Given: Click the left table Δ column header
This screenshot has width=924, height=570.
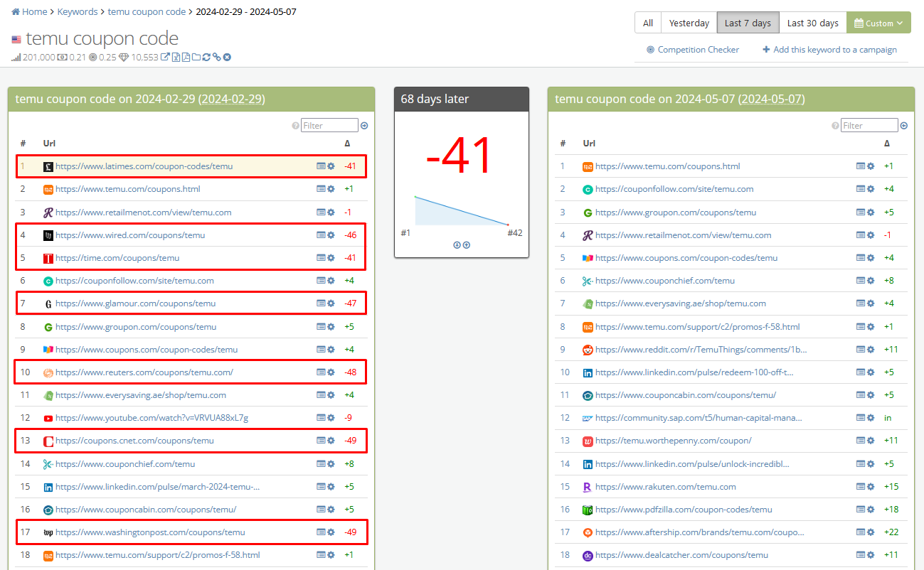Looking at the screenshot, I should click(347, 144).
